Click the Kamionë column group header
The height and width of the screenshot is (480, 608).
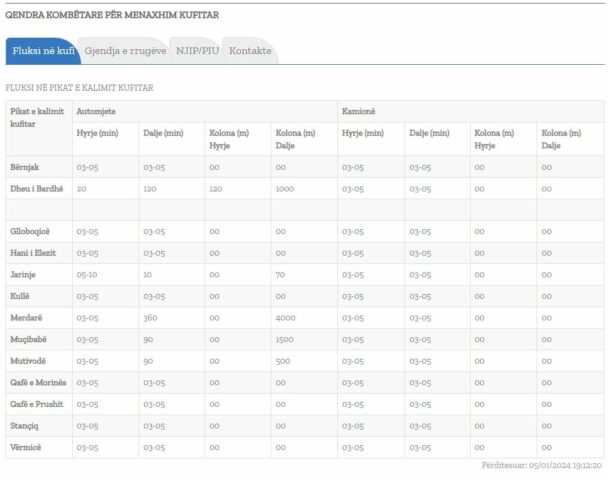point(358,110)
